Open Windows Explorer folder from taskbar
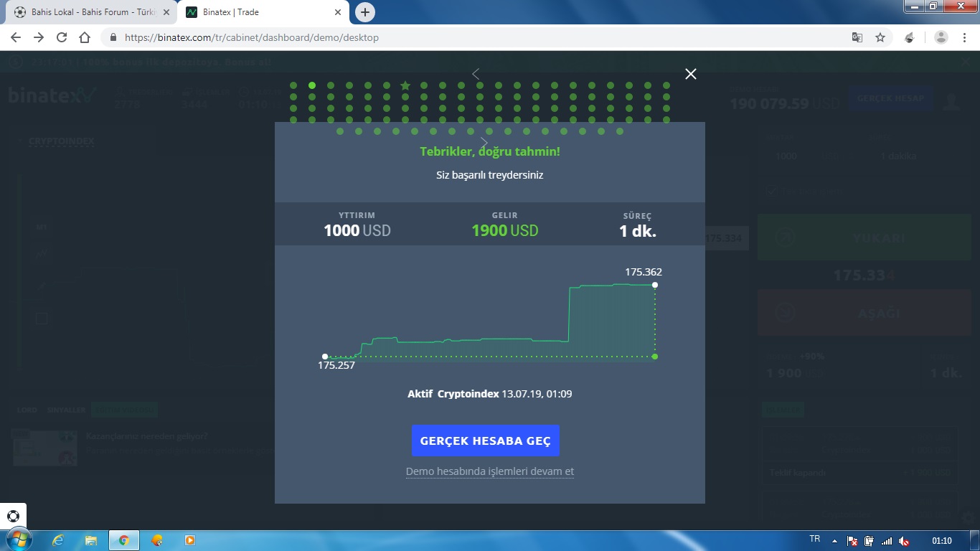Image resolution: width=980 pixels, height=551 pixels. click(91, 540)
